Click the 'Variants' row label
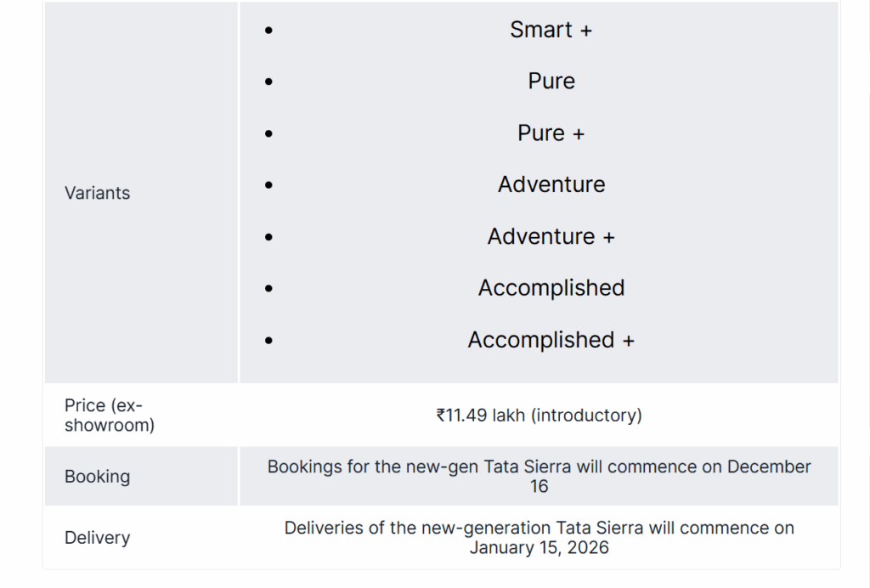The height and width of the screenshot is (588, 870). 98,193
